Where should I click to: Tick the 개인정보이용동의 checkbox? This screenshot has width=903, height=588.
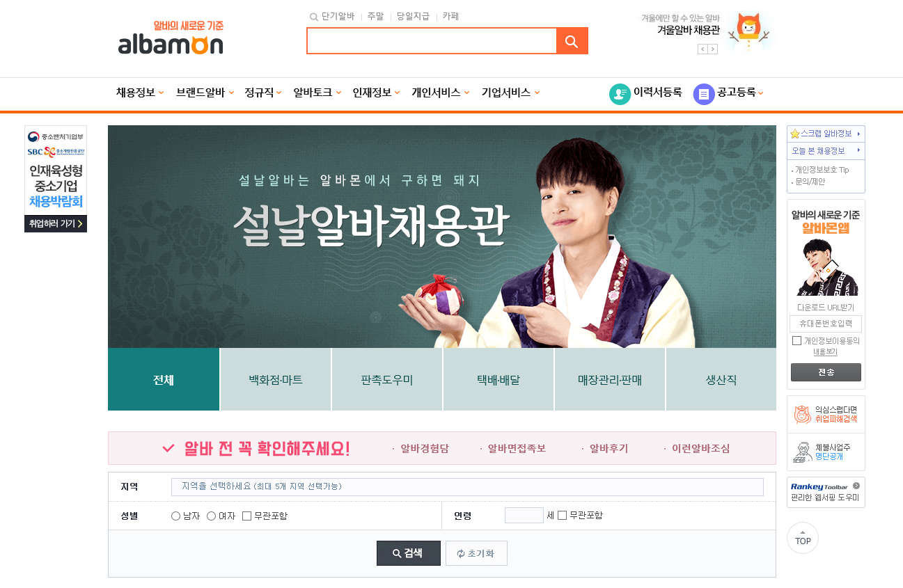(796, 341)
